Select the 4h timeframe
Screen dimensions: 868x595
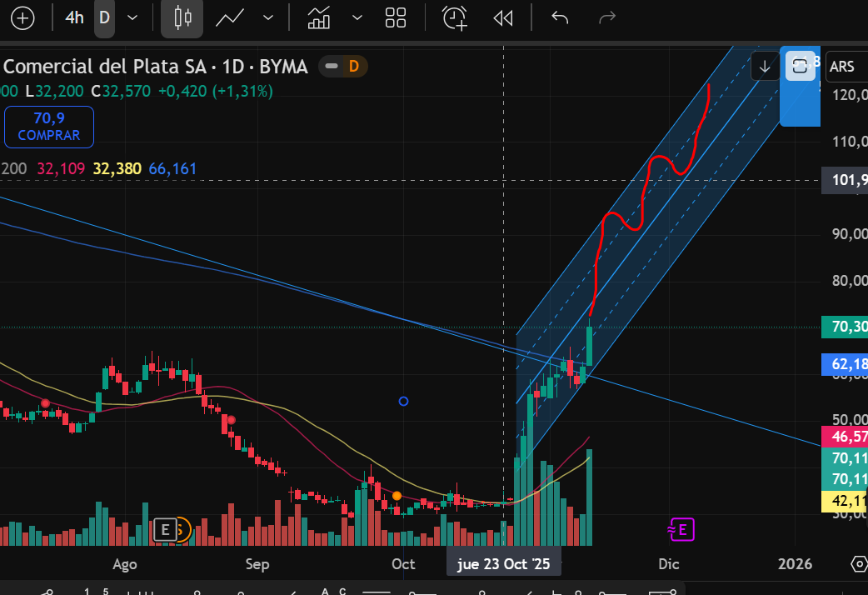tap(74, 18)
